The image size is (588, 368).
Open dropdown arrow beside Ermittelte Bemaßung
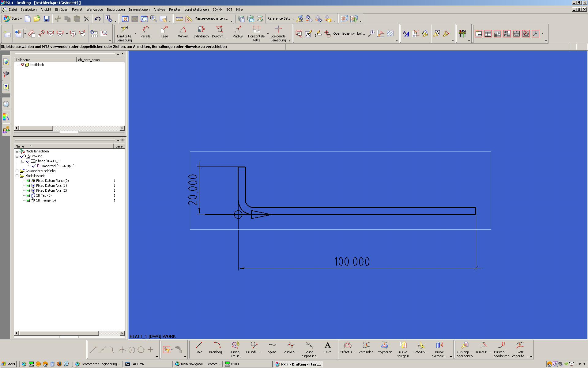135,34
